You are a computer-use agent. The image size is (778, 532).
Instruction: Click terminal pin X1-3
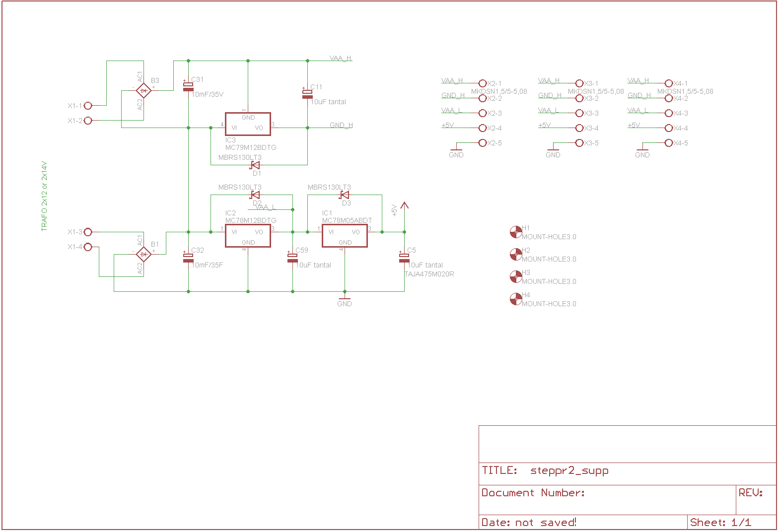click(88, 232)
